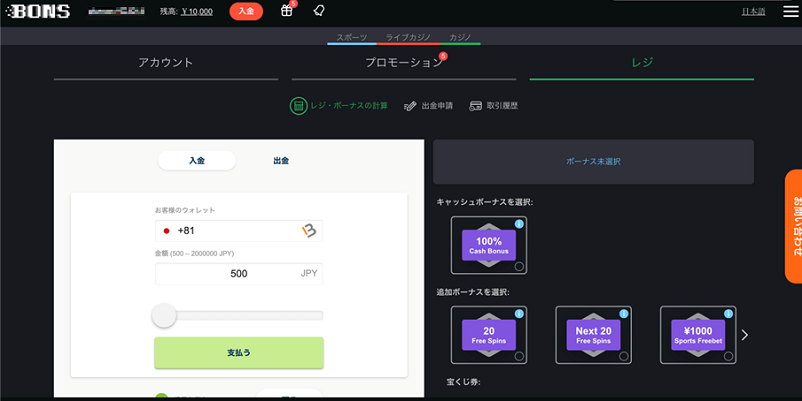This screenshot has width=802, height=401.
Task: Select the ¥1000 Sports Freebet radio circle
Action: click(728, 356)
